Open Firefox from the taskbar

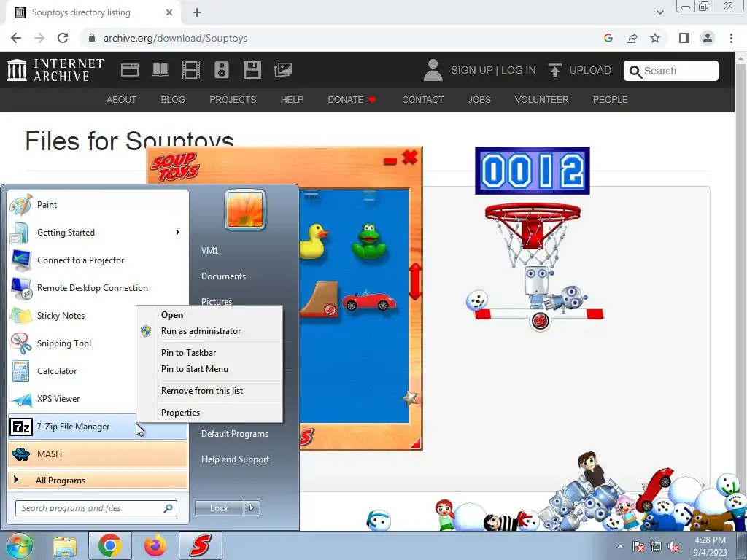click(x=155, y=545)
